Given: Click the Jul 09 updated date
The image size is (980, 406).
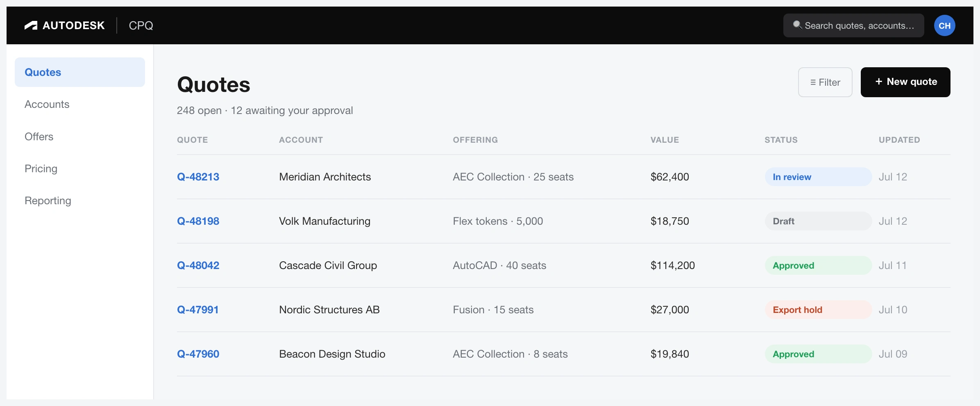Looking at the screenshot, I should click(x=893, y=354).
